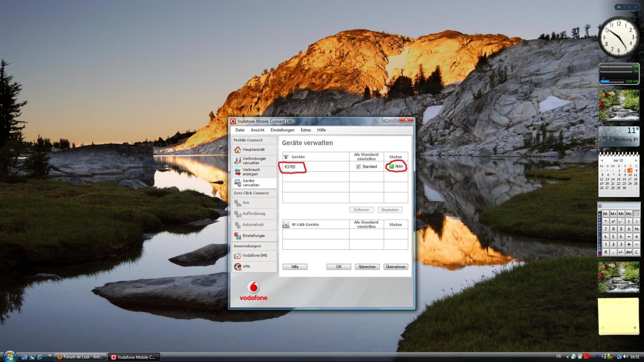Click the 16:51 taskbar clock
Image resolution: width=644 pixels, height=362 pixels.
pos(635,357)
